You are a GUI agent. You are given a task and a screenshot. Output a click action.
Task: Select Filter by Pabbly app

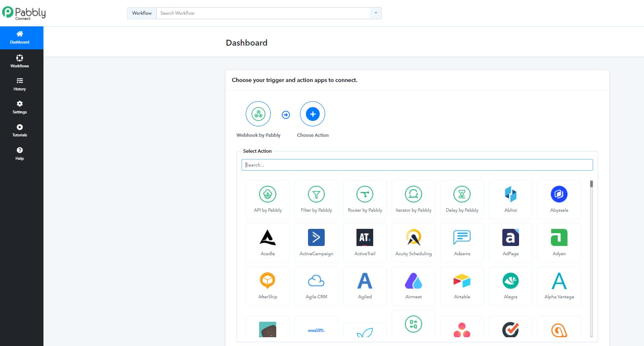tap(316, 200)
